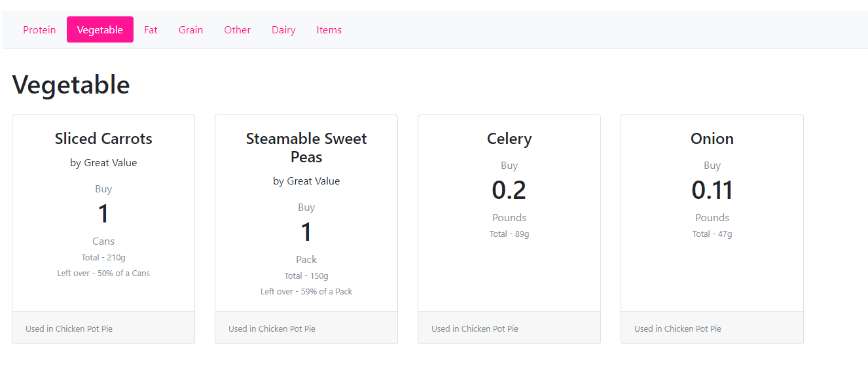
Task: Click the Sliced Carrots 'Used in Chicken Pot Pie' footer
Action: (69, 328)
